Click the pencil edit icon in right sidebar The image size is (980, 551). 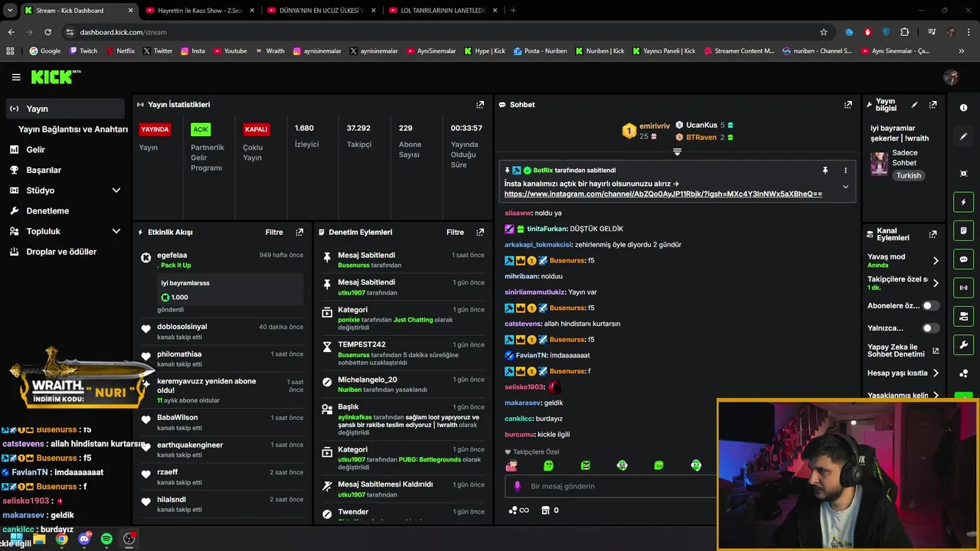tap(963, 136)
